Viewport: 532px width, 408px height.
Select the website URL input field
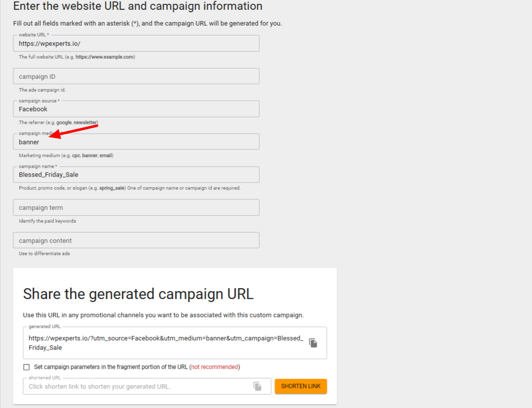(136, 43)
